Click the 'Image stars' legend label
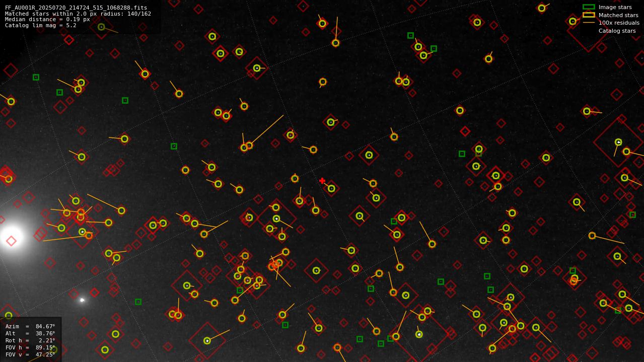The height and width of the screenshot is (362, 644). (615, 7)
